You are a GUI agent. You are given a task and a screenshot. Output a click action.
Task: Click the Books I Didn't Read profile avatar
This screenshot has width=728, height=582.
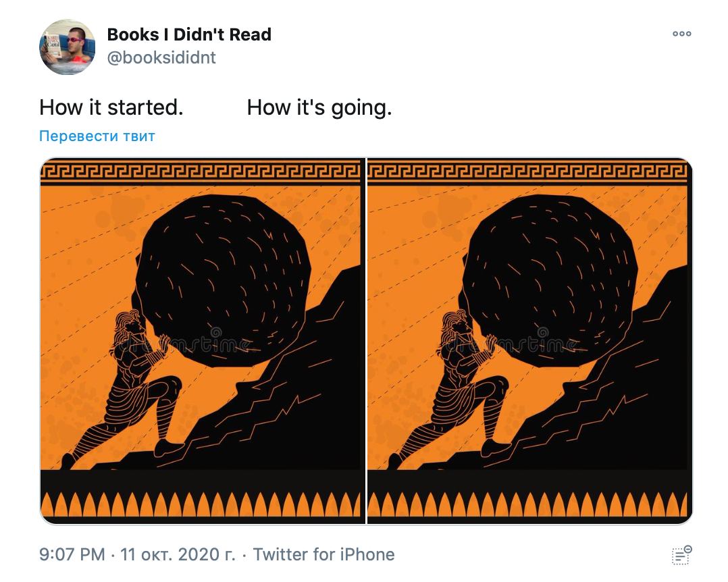coord(68,47)
